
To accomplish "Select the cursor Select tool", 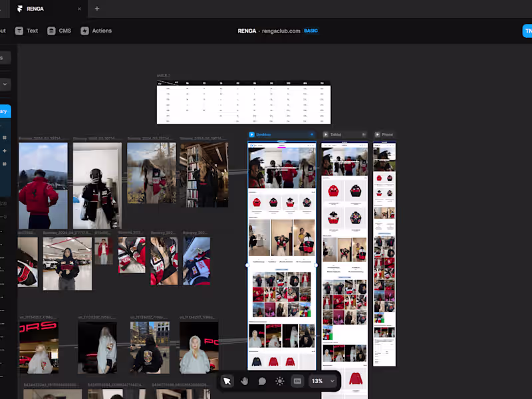I will 227,381.
